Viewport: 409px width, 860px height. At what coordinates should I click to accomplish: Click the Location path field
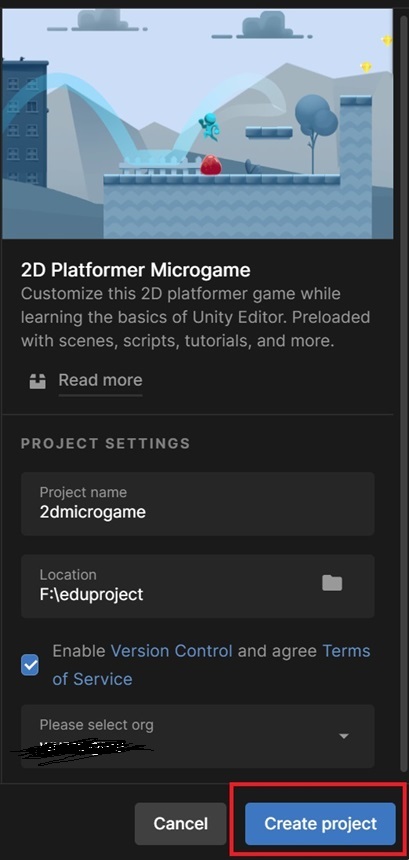tap(197, 586)
